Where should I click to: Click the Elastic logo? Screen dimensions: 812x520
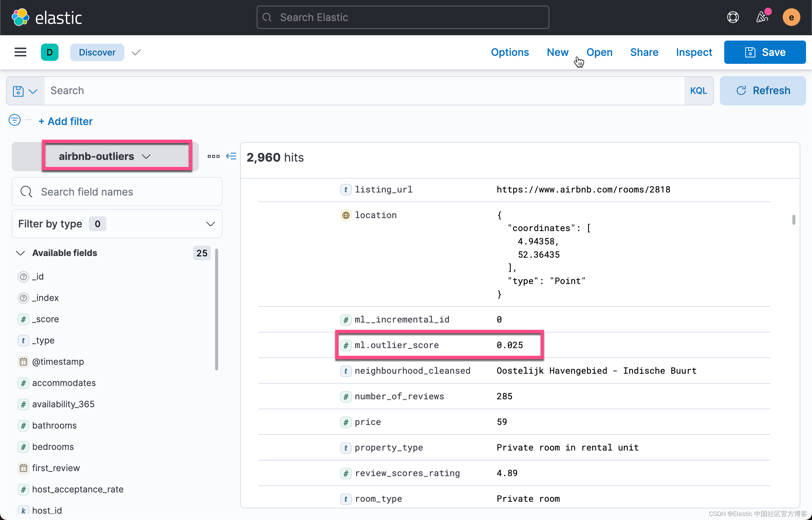pyautogui.click(x=47, y=18)
